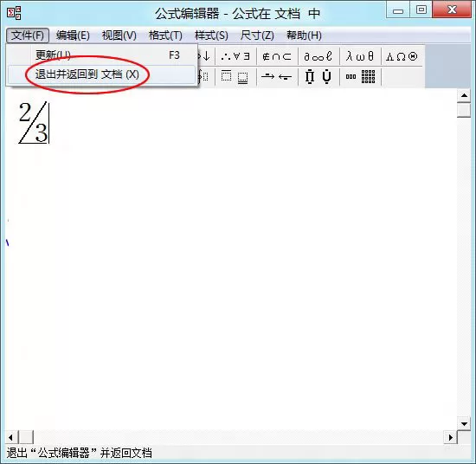Select 退出并返回到 文档 (X) menu entry
Image resolution: width=476 pixels, height=464 pixels.
[x=102, y=74]
